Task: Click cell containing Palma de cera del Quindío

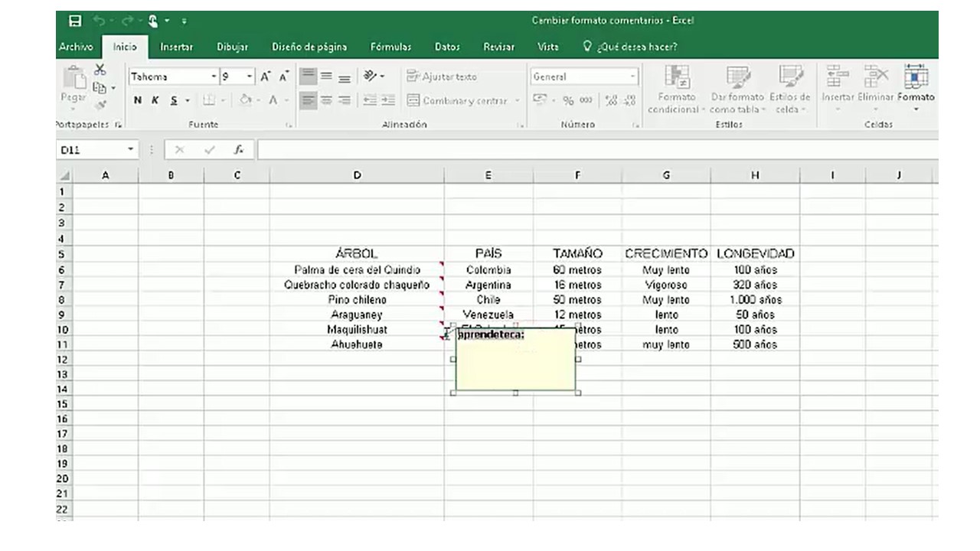Action: (x=357, y=269)
